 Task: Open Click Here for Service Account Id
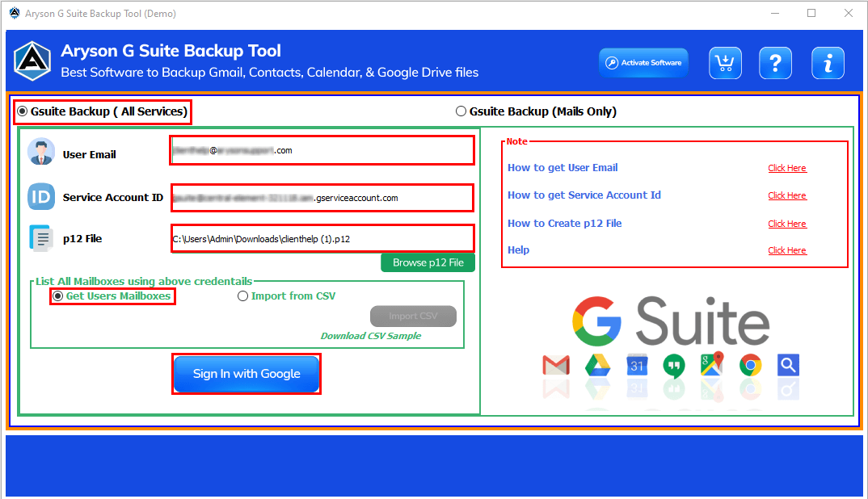[x=787, y=195]
